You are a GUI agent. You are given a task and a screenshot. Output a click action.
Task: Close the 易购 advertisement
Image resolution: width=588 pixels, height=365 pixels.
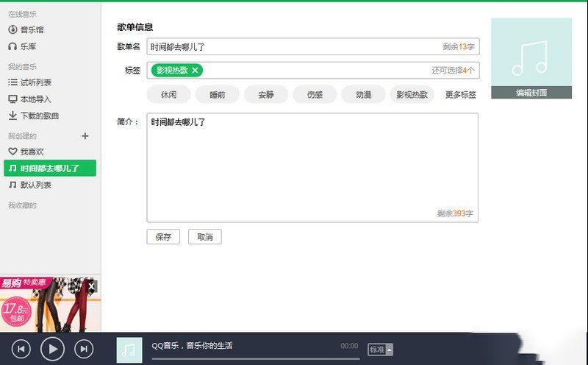[x=91, y=286]
